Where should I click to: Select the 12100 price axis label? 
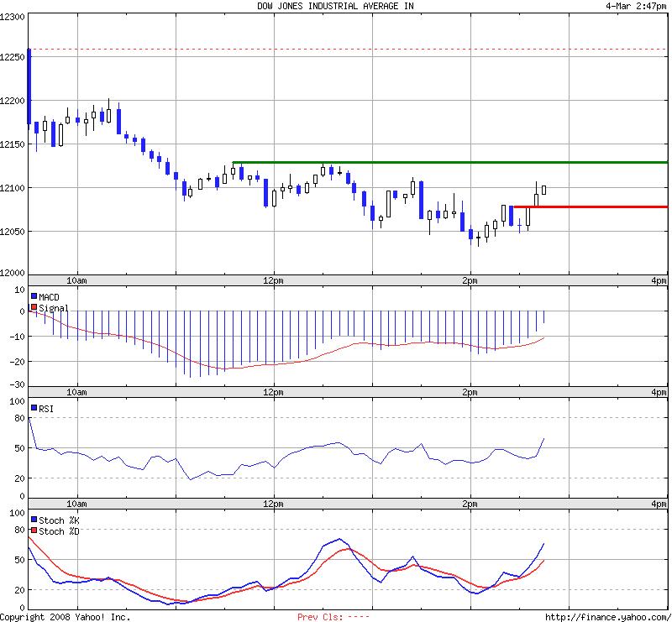[13, 188]
